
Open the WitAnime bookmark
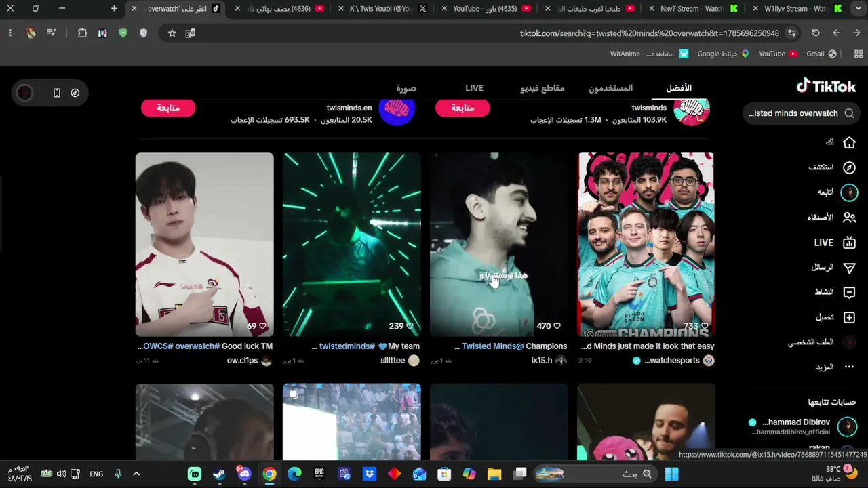(x=650, y=54)
